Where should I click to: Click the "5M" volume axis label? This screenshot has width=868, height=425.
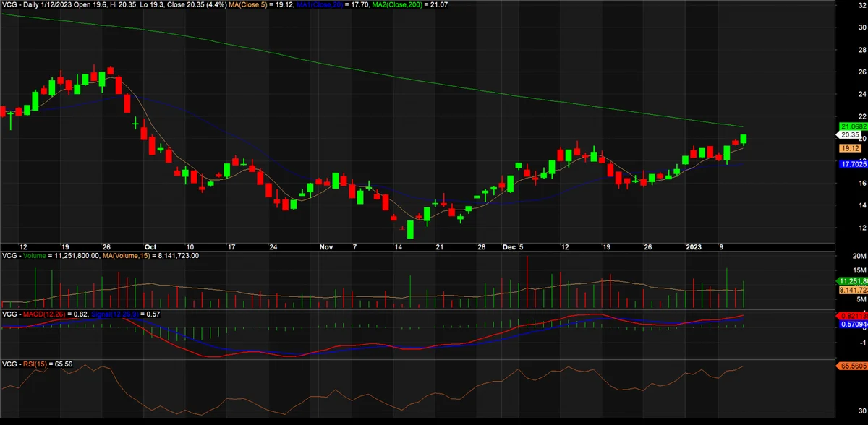click(861, 299)
